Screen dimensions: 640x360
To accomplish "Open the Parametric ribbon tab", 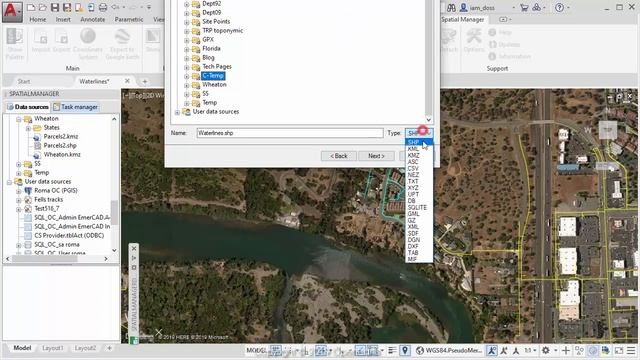I will tap(129, 19).
